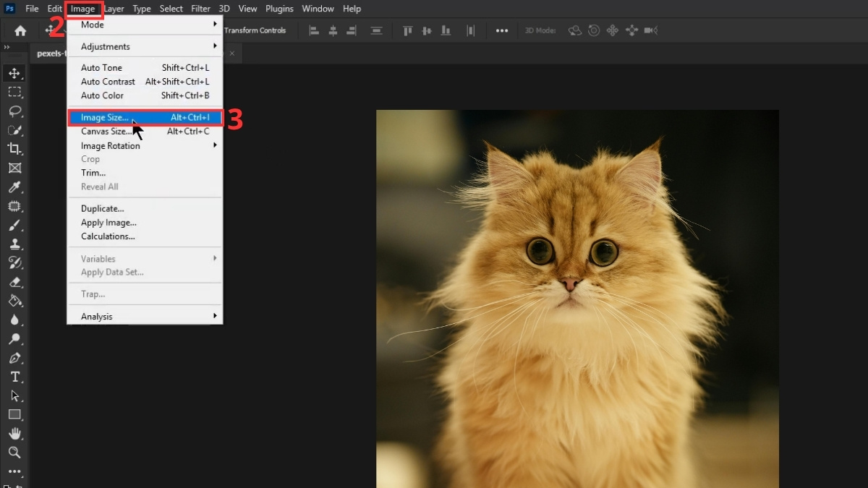
Task: Select the Pen tool
Action: click(x=14, y=358)
